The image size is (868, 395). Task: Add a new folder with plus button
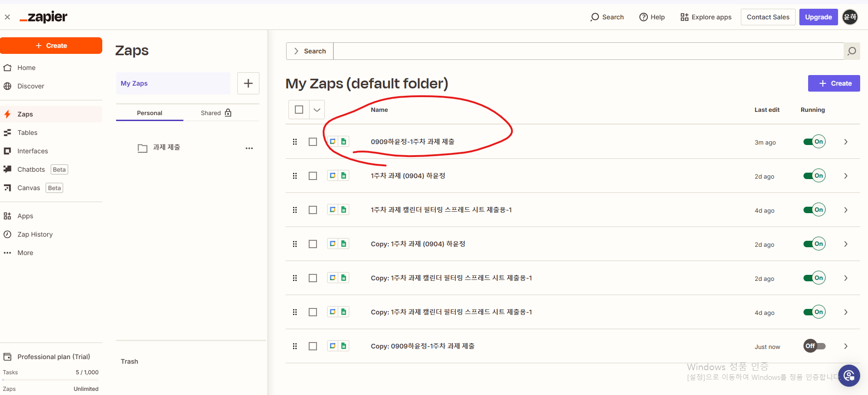(248, 83)
